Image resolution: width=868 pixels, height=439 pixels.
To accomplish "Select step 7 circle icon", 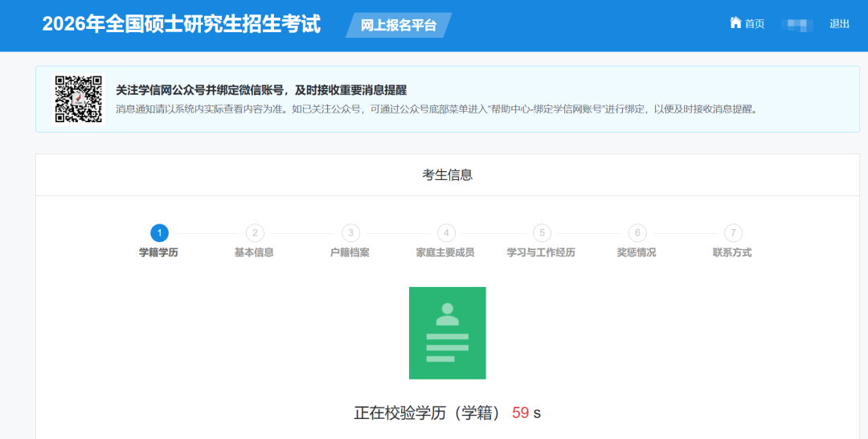I will click(x=732, y=233).
